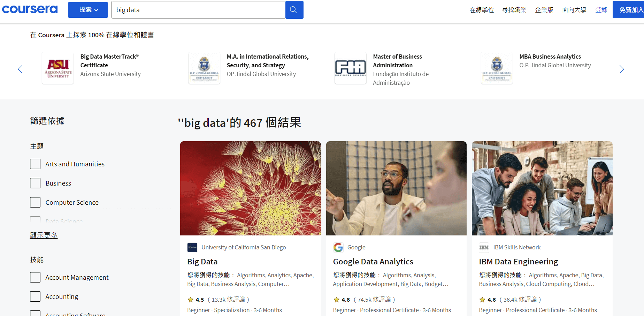The width and height of the screenshot is (644, 316).
Task: Click the magnifying glass search button
Action: click(x=294, y=10)
